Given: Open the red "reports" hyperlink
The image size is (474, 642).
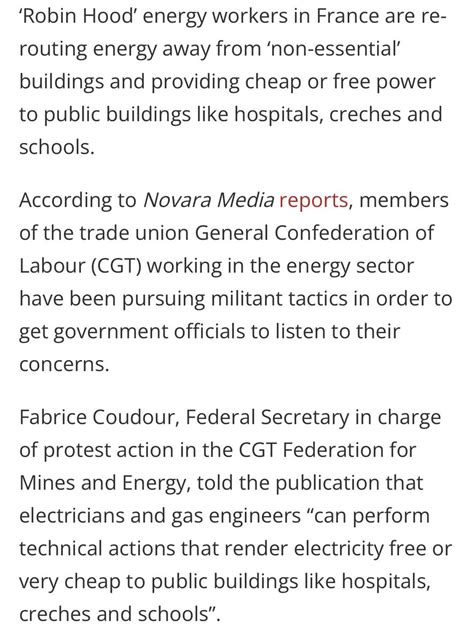Looking at the screenshot, I should click(313, 201).
